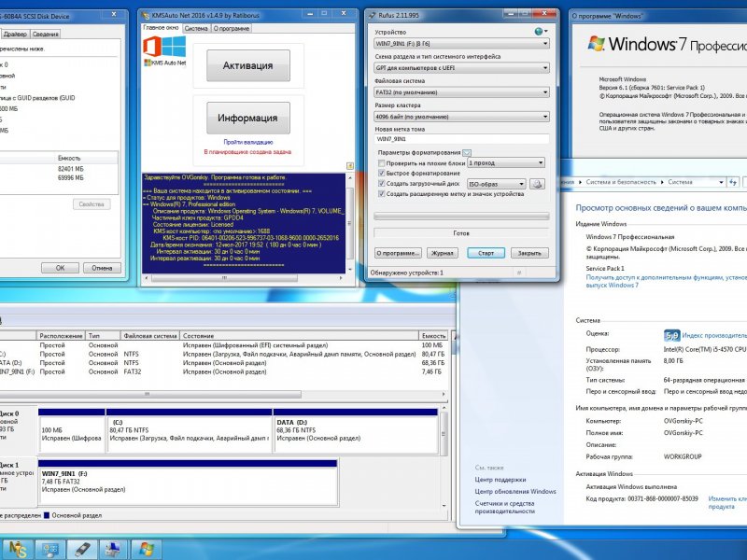Click breadcrumb arrow before 'Система'
This screenshot has height=560, width=747.
[x=662, y=182]
